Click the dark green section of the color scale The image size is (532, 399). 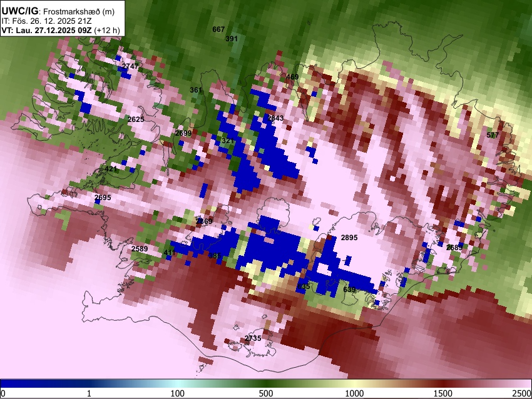[266, 383]
